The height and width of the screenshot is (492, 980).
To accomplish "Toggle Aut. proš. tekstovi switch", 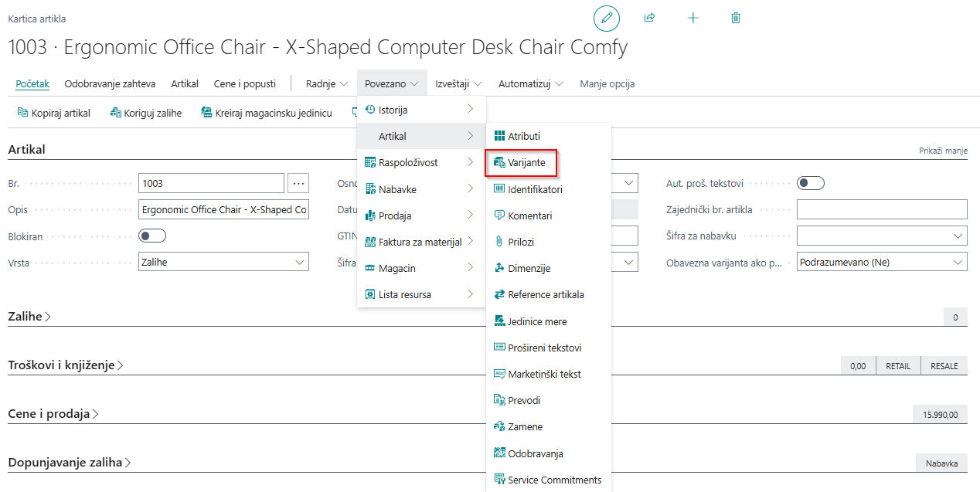I will (x=810, y=183).
